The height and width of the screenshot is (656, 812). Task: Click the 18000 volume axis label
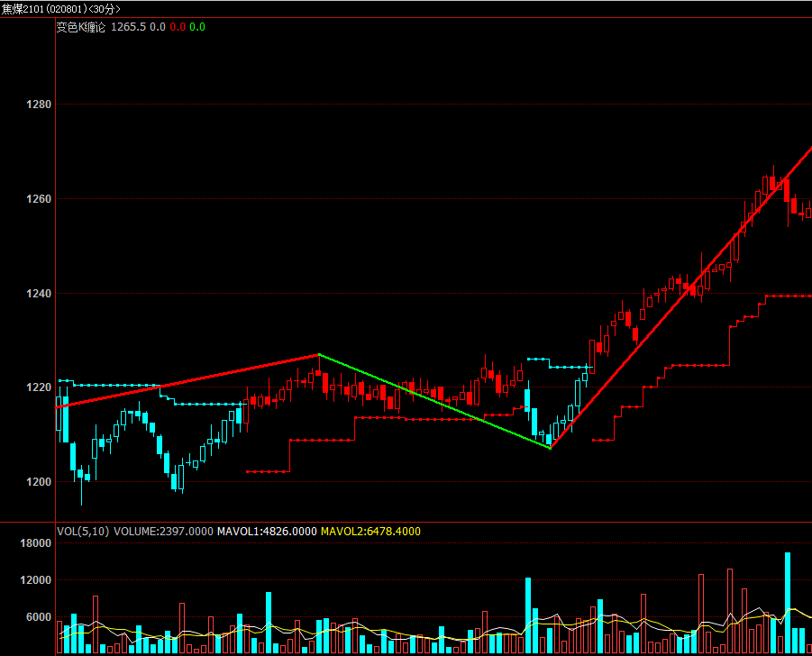click(x=36, y=543)
